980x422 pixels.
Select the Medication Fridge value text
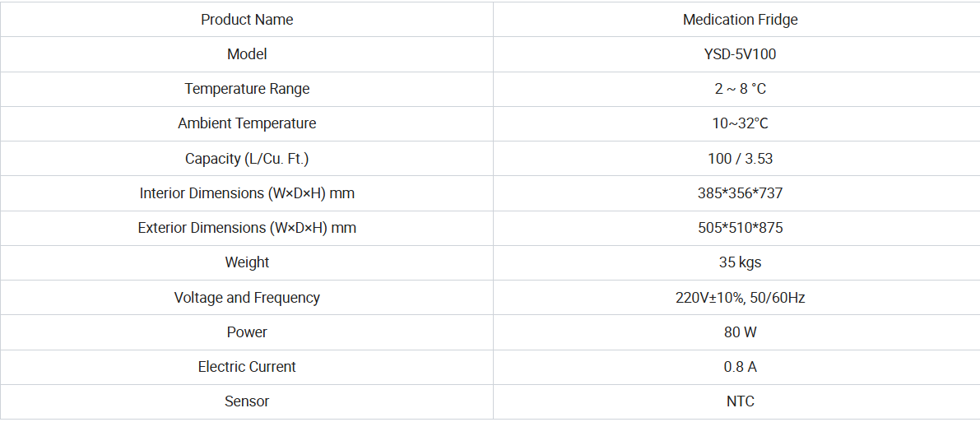click(740, 20)
